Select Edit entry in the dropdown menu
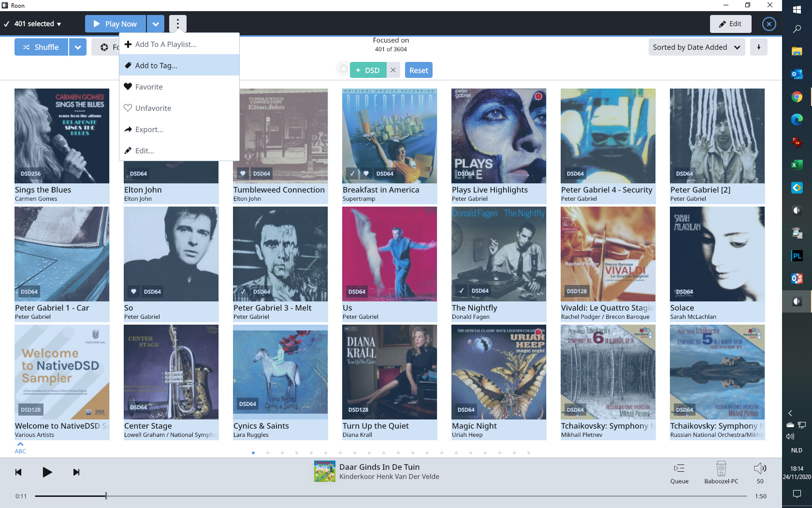812x508 pixels. (179, 150)
